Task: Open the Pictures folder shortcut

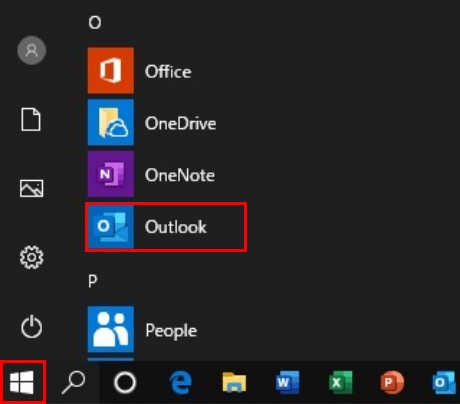Action: (x=32, y=188)
